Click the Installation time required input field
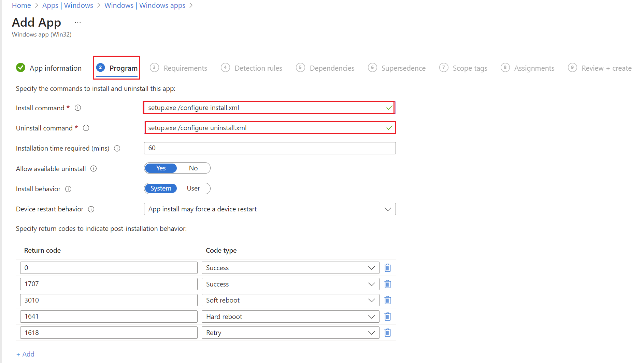The width and height of the screenshot is (644, 363). click(x=270, y=148)
